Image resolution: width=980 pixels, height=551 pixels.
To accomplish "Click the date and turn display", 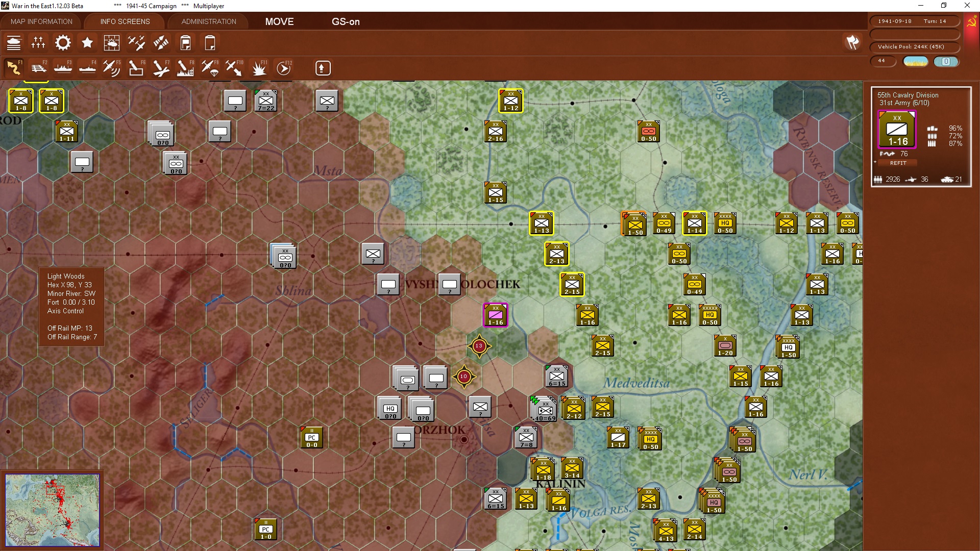I will click(x=914, y=21).
